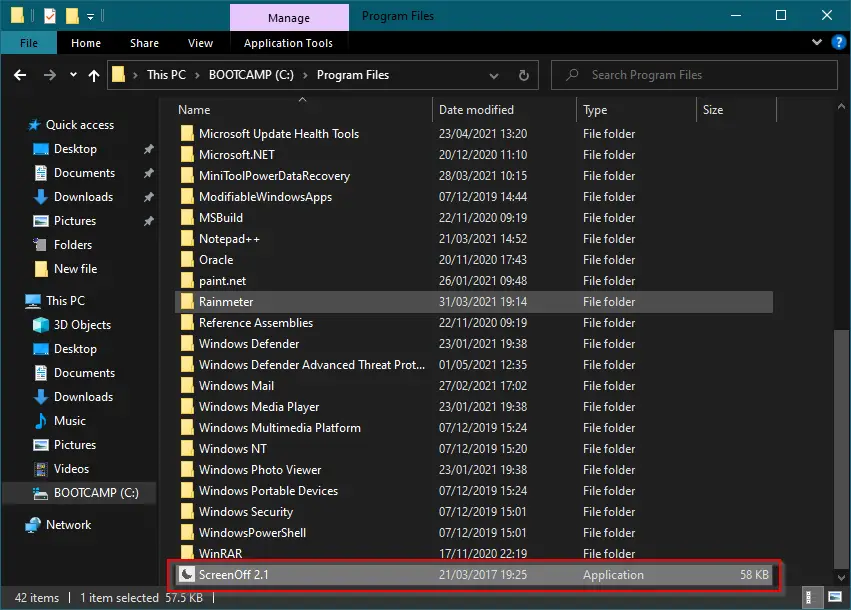Unpin Downloads from Quick access
Image resolution: width=851 pixels, height=610 pixels.
click(x=149, y=196)
